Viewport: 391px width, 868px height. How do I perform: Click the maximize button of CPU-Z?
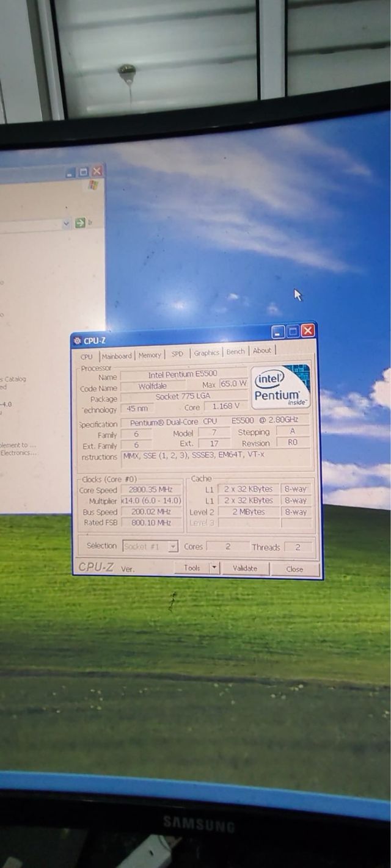[x=293, y=331]
